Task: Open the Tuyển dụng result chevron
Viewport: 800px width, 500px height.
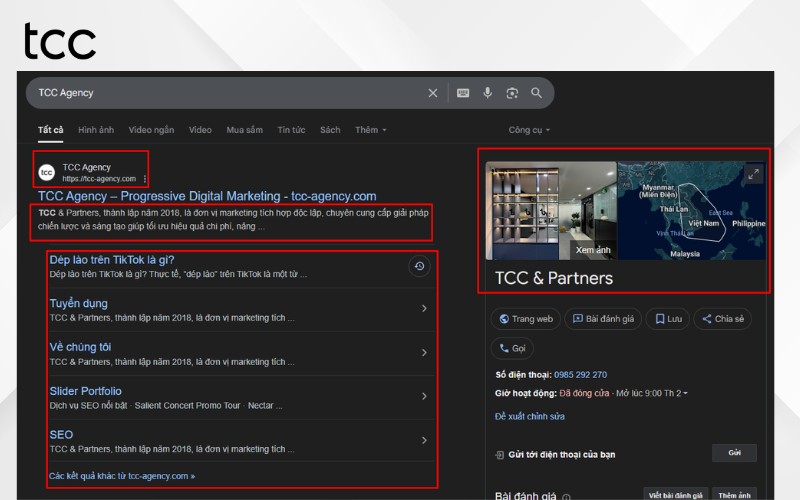Action: 424,308
